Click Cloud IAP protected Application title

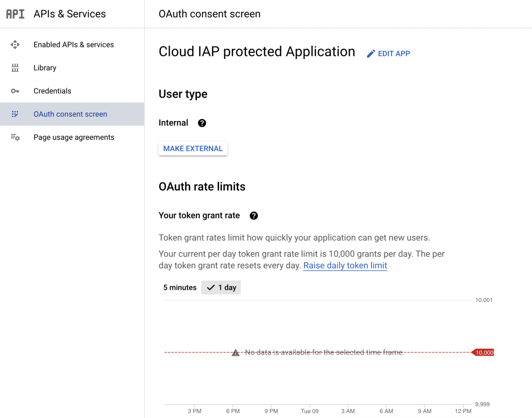pos(257,52)
